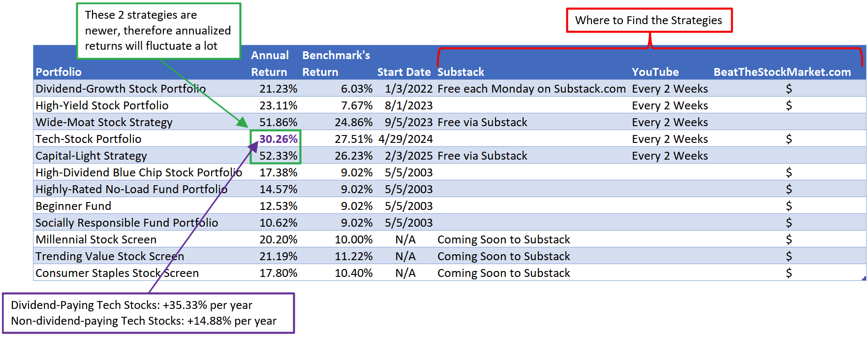Select the 21.23% annual return value
This screenshot has height=338, width=868.
pos(279,89)
